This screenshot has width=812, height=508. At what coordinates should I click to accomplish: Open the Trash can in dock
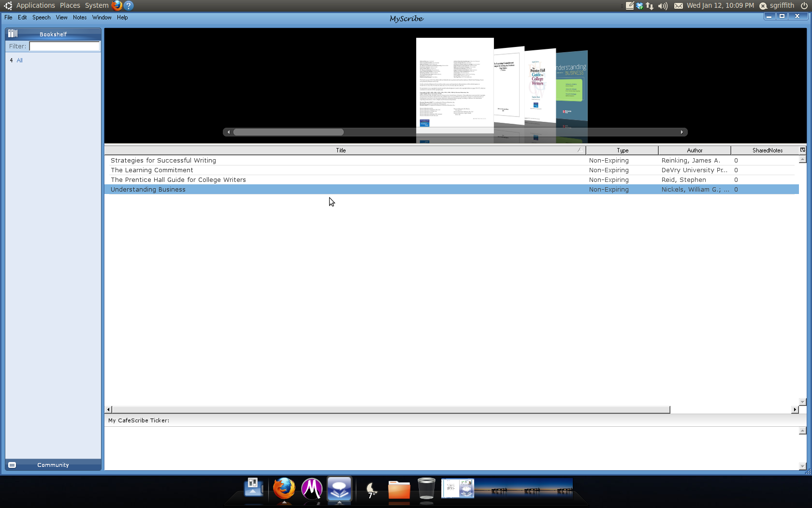click(426, 489)
